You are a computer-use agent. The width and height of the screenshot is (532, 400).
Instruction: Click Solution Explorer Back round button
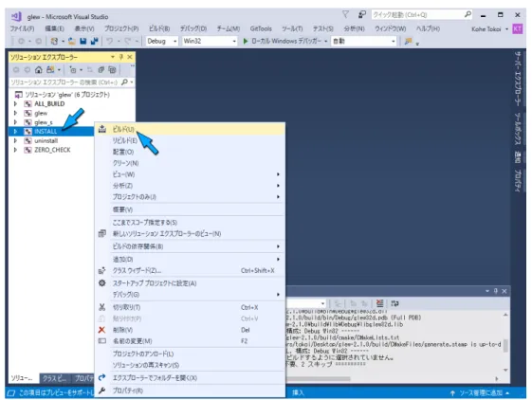[16, 70]
